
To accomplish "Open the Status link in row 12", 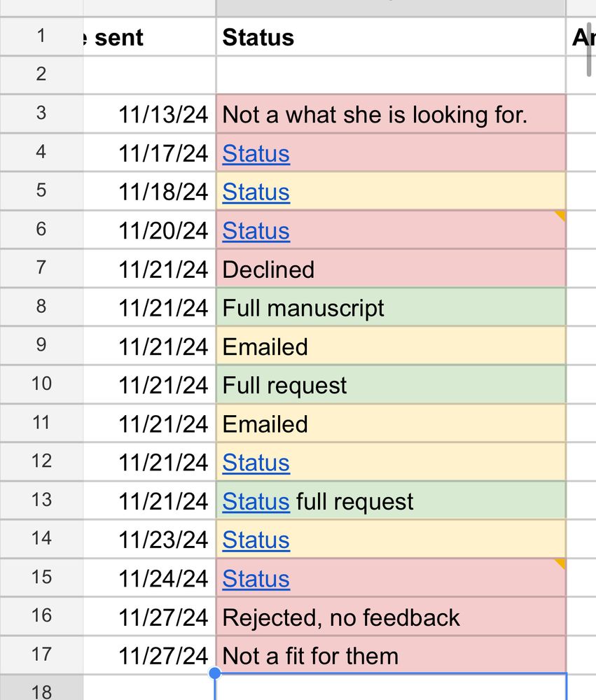I will [256, 463].
